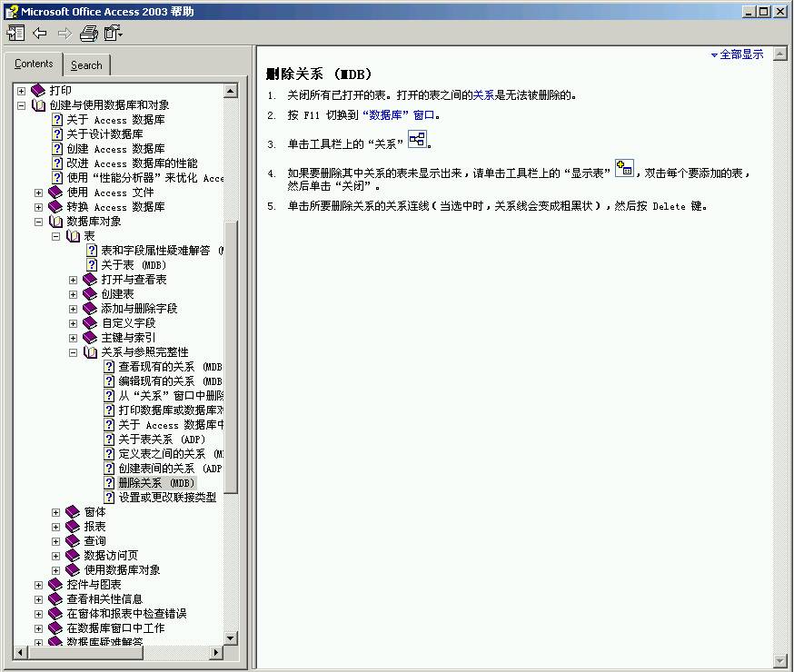Open topic 表和字段属性疑难解答
794x672 pixels.
click(x=162, y=251)
